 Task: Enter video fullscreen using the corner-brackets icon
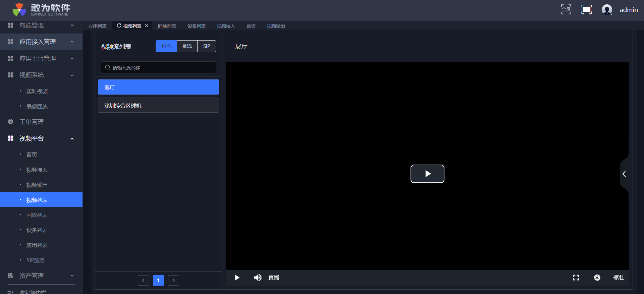576,278
